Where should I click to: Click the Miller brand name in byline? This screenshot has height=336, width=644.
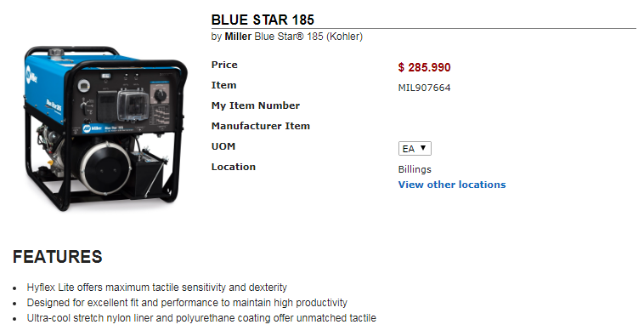[x=238, y=37]
